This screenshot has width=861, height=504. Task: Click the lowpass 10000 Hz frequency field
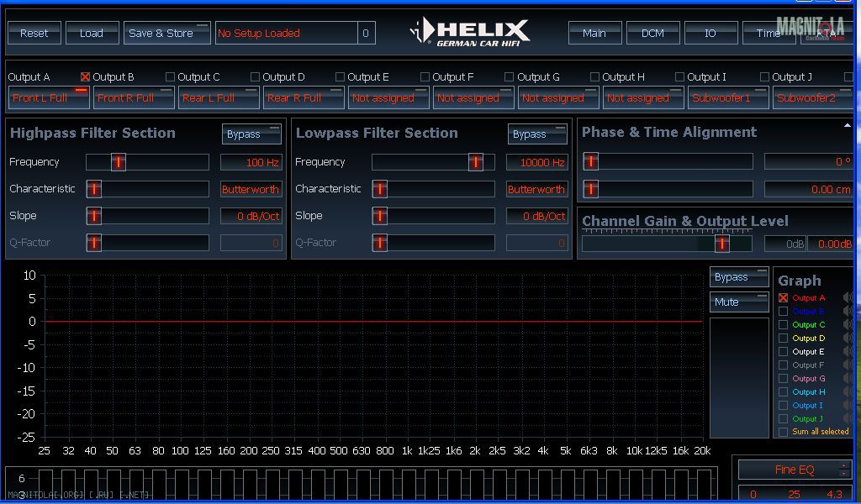(x=537, y=162)
